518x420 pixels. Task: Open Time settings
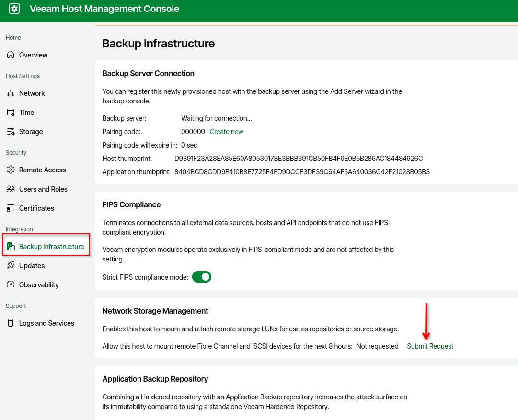pos(26,112)
